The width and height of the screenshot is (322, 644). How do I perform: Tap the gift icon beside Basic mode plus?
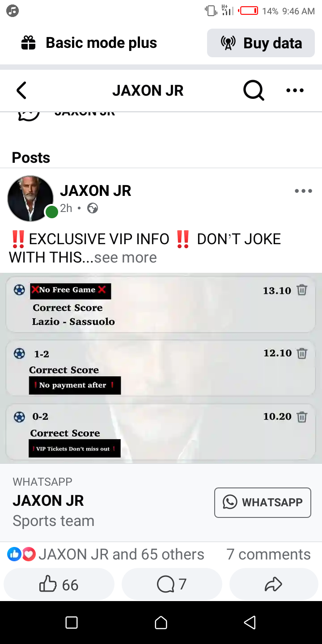point(28,43)
